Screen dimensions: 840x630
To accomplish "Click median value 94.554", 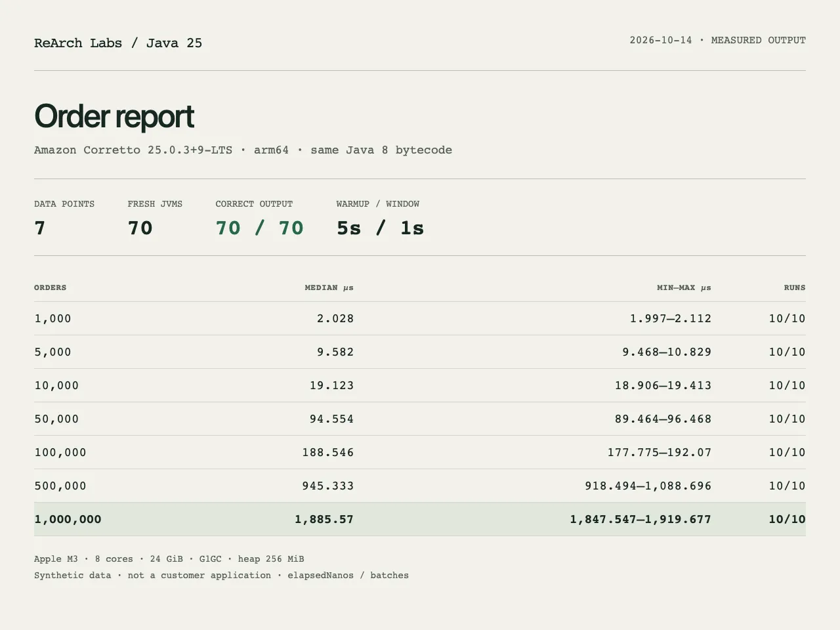I will [x=332, y=419].
